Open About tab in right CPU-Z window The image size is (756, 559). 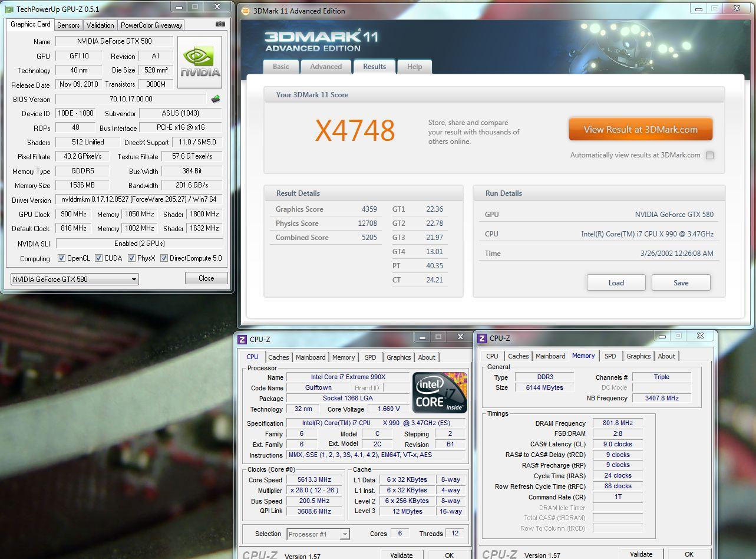[x=666, y=356]
